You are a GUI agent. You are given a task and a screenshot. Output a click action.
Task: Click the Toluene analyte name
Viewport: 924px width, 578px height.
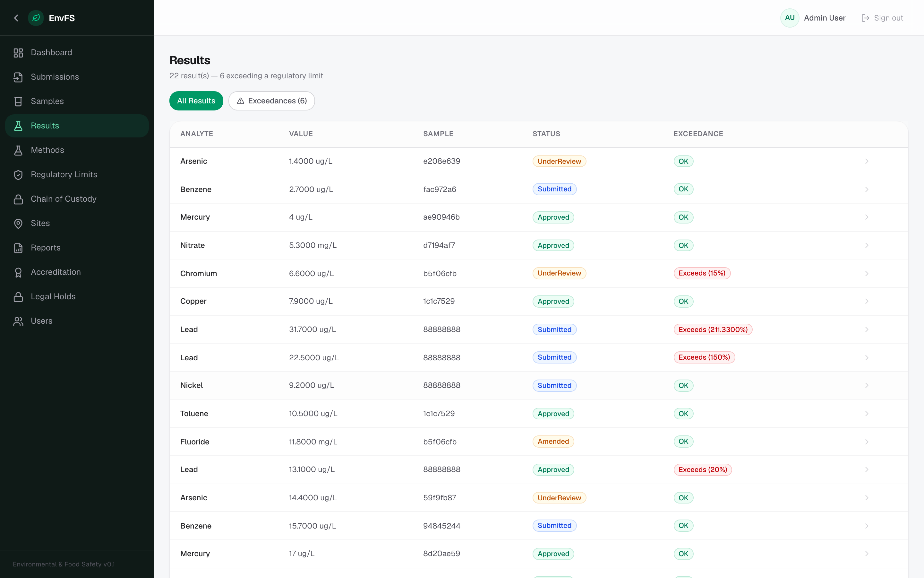coord(194,414)
